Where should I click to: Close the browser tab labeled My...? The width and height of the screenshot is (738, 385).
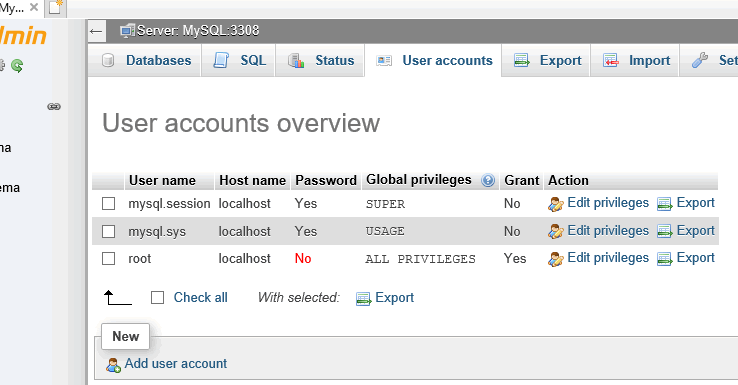[x=34, y=8]
